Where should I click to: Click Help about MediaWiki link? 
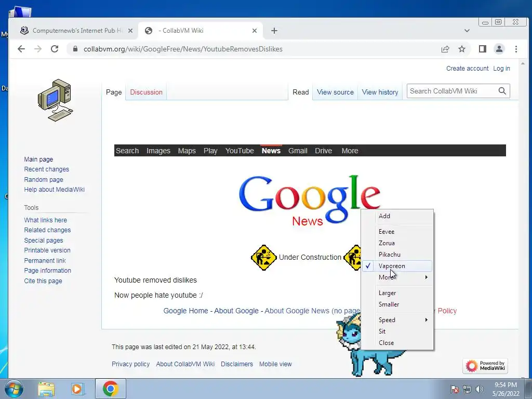tap(54, 189)
